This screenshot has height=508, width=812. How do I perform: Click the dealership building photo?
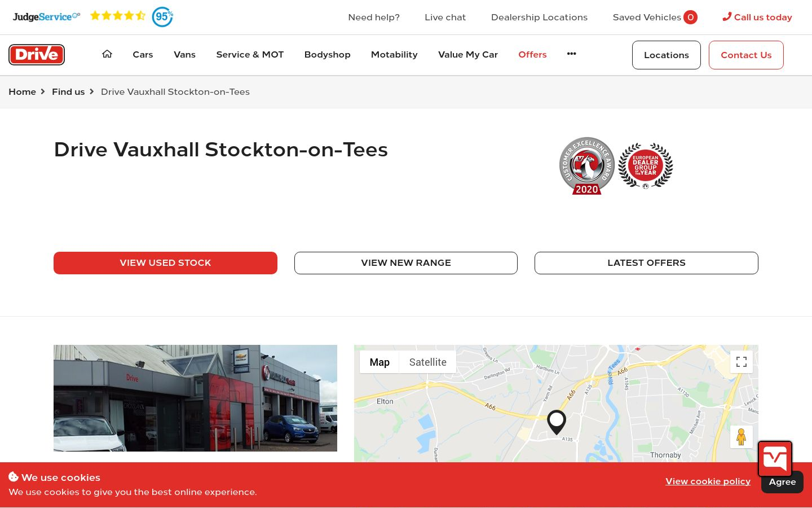195,398
